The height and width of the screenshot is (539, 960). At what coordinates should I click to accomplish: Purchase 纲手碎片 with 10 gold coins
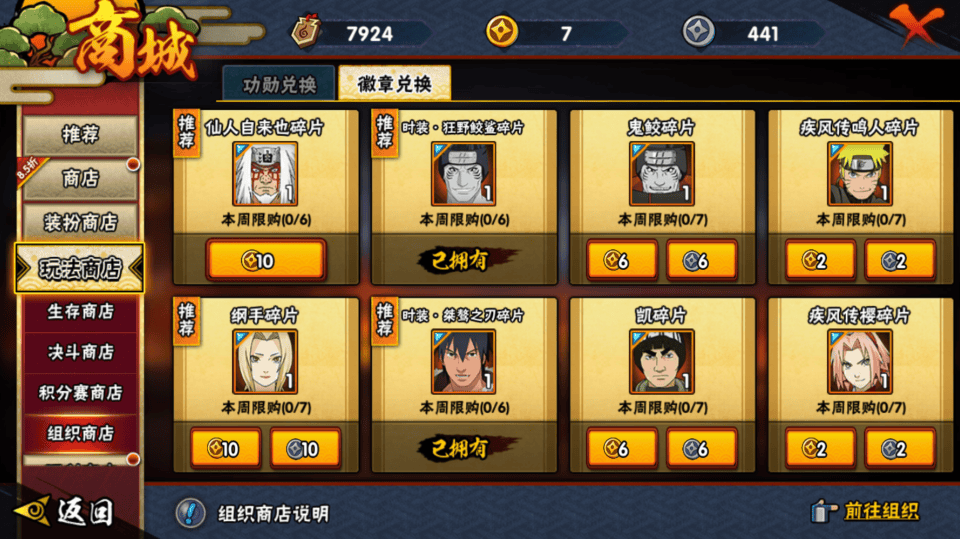point(226,449)
